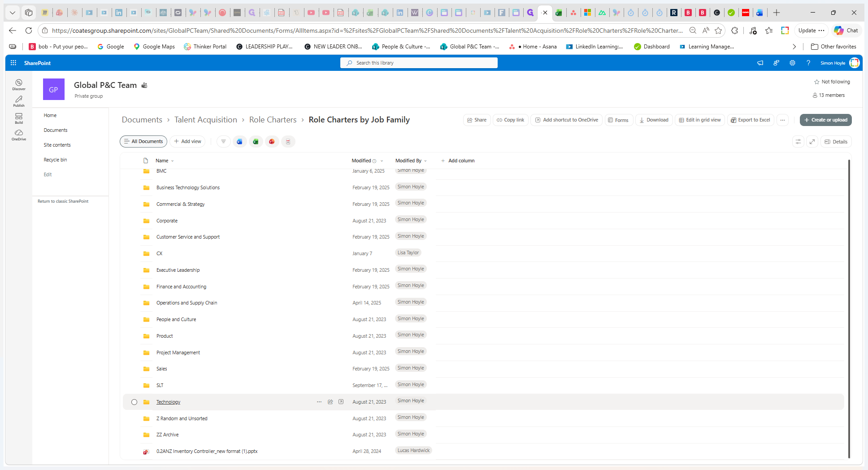Open the ZZ Archive folder

pos(167,435)
